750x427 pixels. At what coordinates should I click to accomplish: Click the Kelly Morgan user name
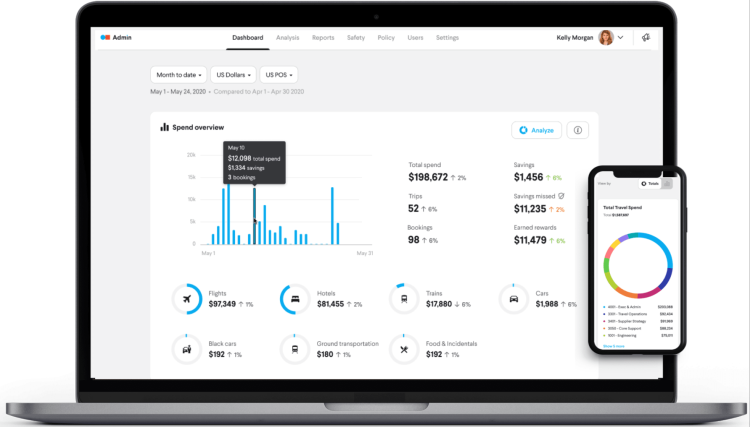pyautogui.click(x=574, y=37)
